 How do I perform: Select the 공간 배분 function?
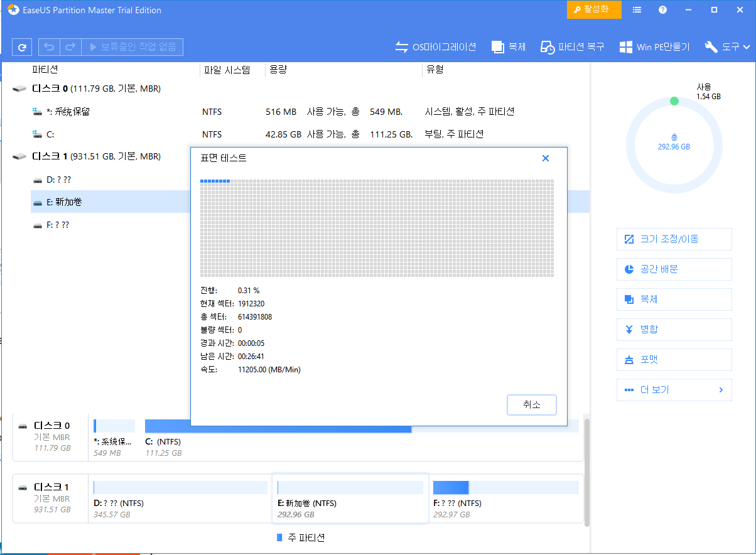click(x=674, y=269)
